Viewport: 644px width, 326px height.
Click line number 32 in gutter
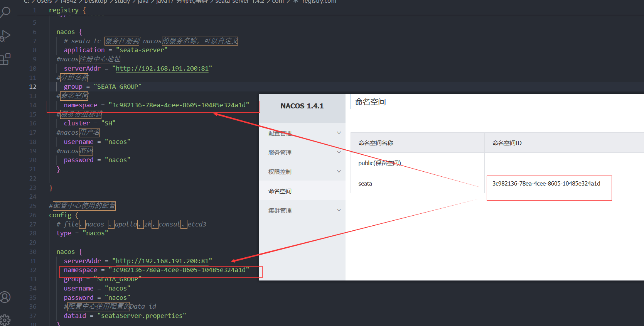tap(33, 270)
